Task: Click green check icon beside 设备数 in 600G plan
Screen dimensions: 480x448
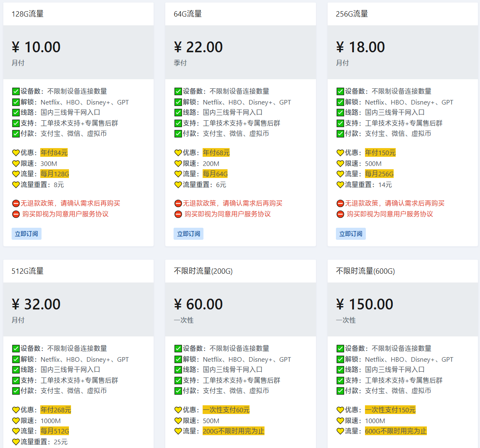Action: (x=340, y=348)
